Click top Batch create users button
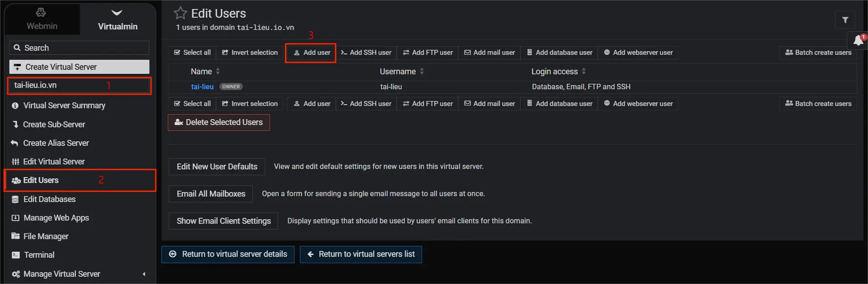The height and width of the screenshot is (284, 868). click(818, 53)
